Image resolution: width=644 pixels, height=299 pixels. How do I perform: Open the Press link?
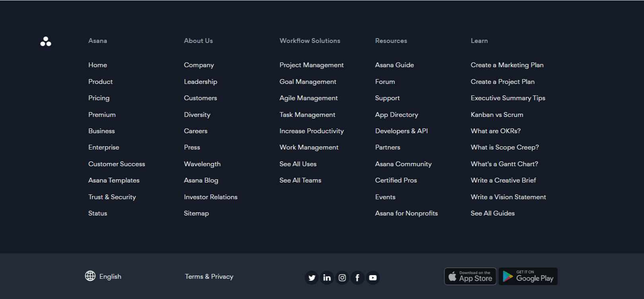192,147
